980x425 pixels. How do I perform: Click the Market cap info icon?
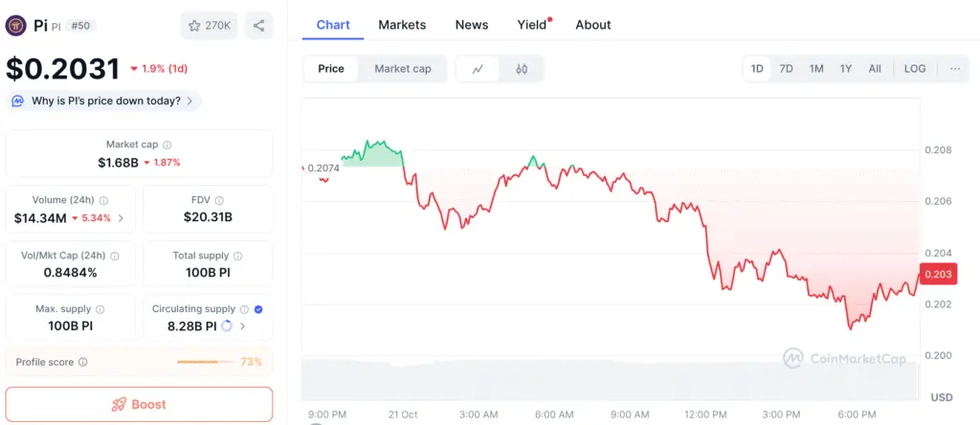click(167, 145)
